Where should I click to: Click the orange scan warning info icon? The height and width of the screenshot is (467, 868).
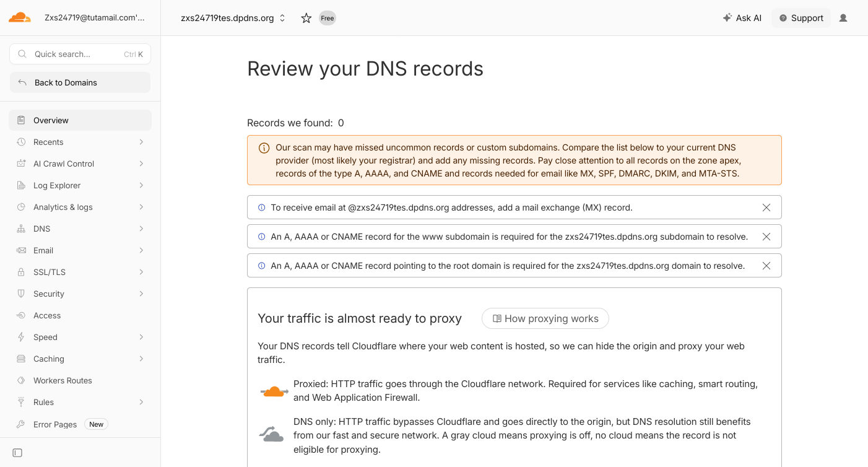264,148
